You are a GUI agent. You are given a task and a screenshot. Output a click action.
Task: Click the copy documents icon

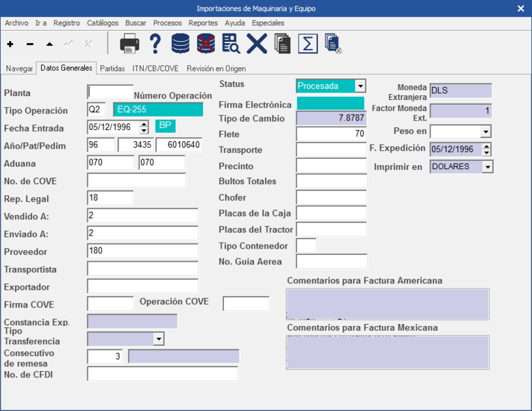point(282,43)
